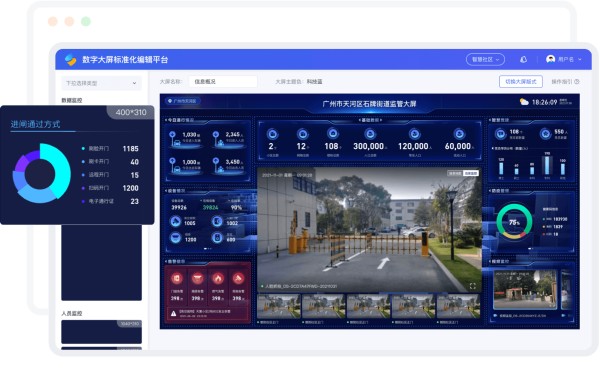Click the 切换大屏版式 button
This screenshot has width=600, height=368.
(521, 81)
